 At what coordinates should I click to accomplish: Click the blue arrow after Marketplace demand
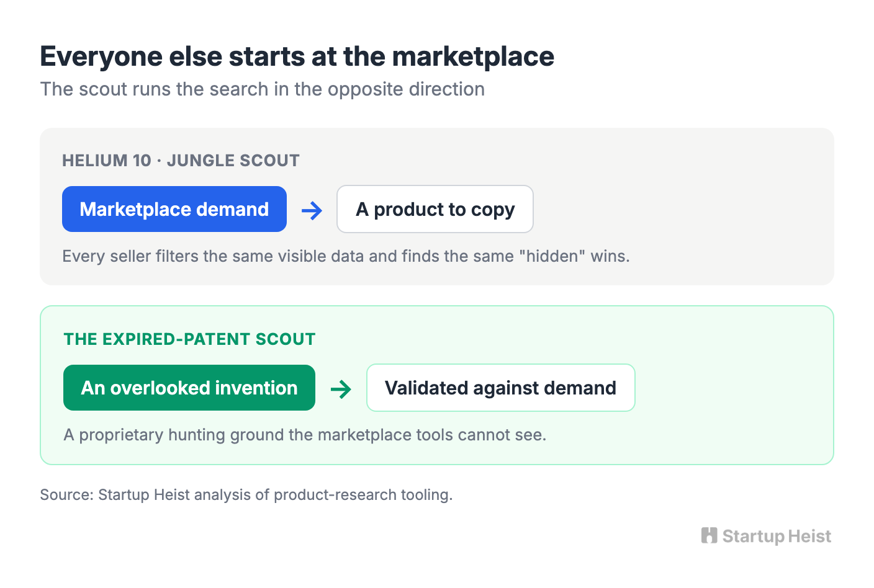312,210
